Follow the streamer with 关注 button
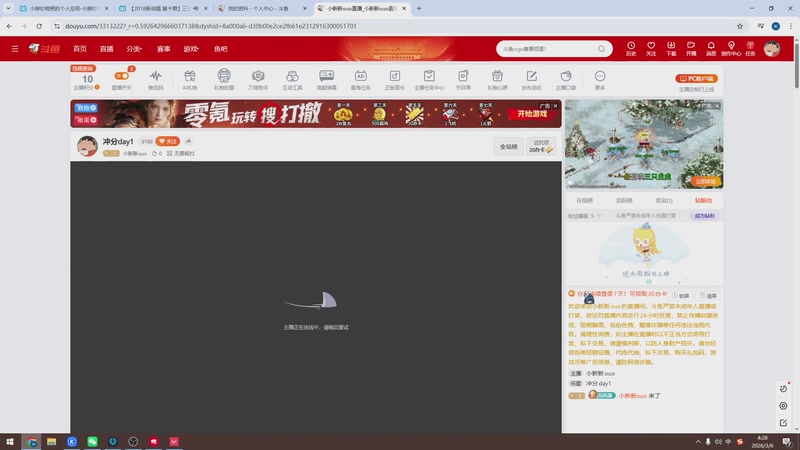This screenshot has height=450, width=800. point(168,141)
